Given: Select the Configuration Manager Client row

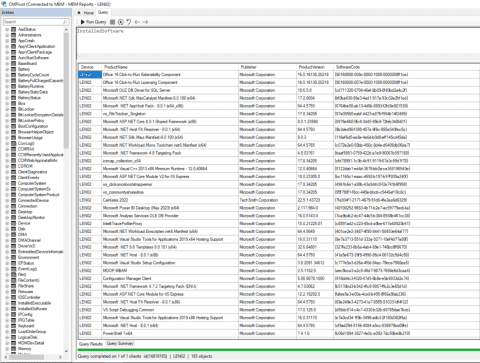Looking at the screenshot, I should point(279,278).
